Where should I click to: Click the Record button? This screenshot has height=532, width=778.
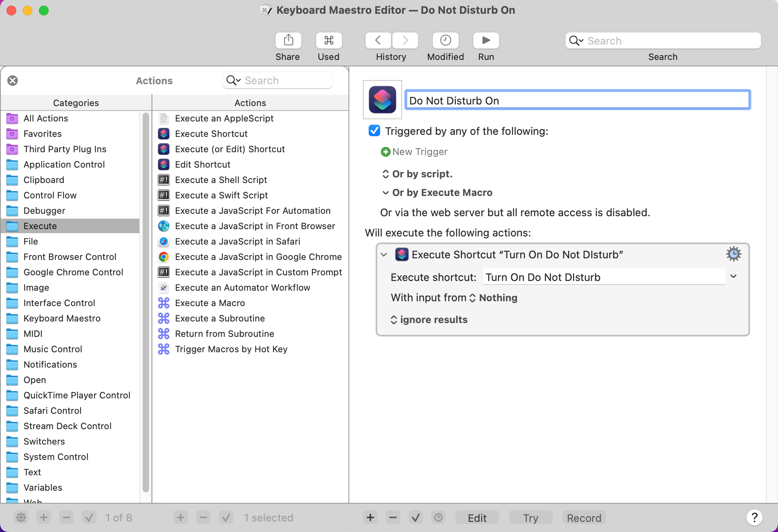click(x=584, y=518)
